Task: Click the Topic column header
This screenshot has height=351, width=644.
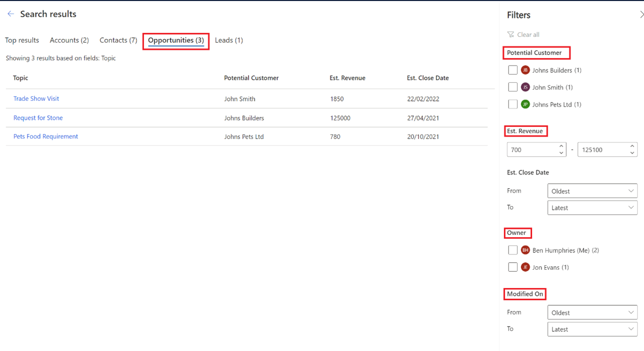Action: coord(21,78)
